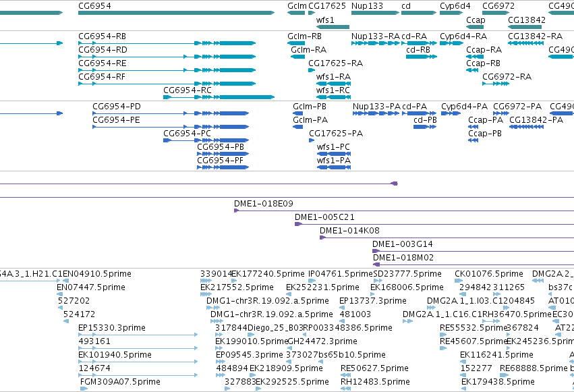The image size is (574, 392).
Task: Click the DME1-018E09 BAC label
Action: [264, 204]
